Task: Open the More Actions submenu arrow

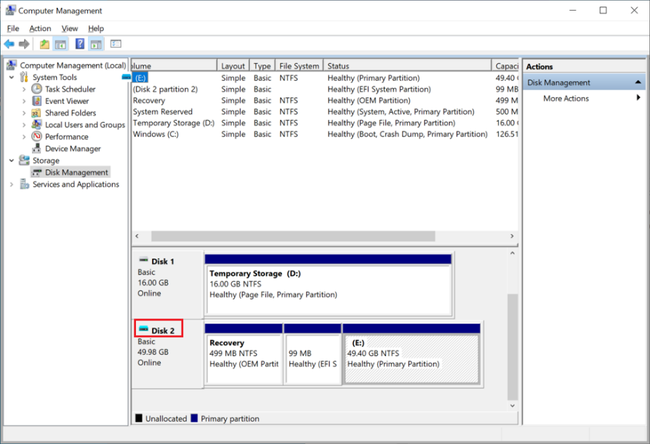Action: 638,98
